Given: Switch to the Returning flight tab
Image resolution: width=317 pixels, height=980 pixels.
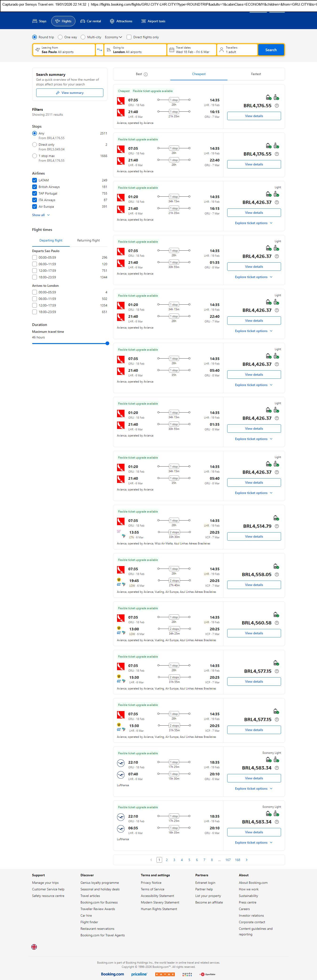Looking at the screenshot, I should pyautogui.click(x=88, y=241).
